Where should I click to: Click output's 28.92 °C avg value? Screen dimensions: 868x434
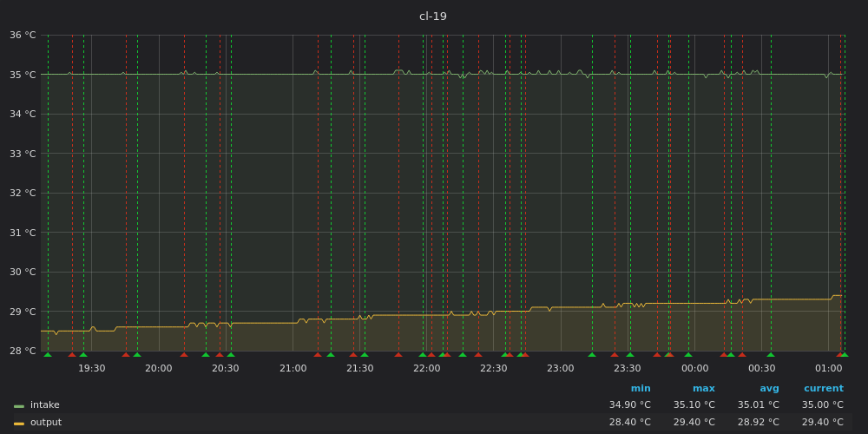click(x=758, y=423)
